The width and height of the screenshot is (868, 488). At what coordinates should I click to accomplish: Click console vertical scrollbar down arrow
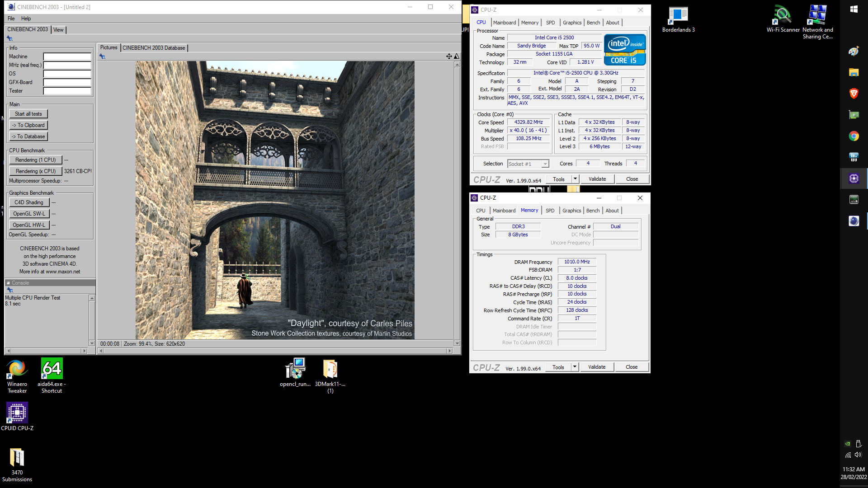tap(92, 343)
